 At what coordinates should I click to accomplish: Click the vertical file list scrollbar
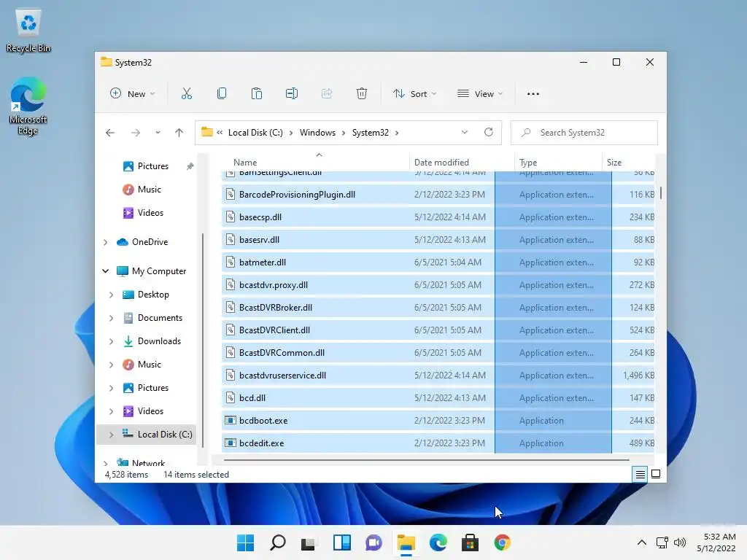(661, 192)
